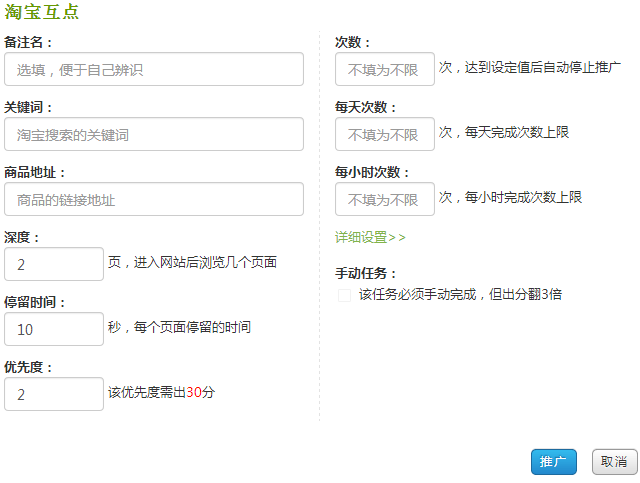
Task: Click the text 该优先度需出30分
Action: pyautogui.click(x=162, y=392)
